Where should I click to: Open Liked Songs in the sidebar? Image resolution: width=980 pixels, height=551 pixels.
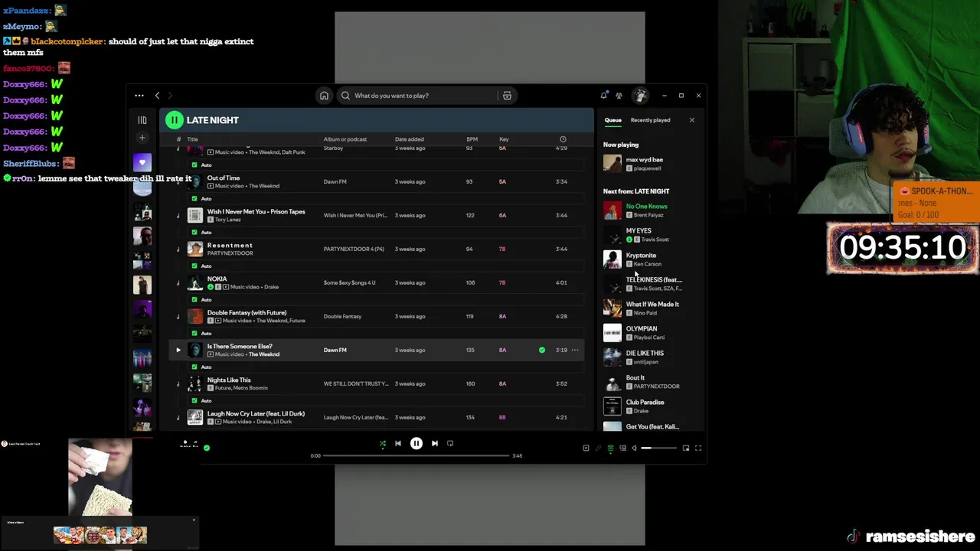click(x=142, y=162)
